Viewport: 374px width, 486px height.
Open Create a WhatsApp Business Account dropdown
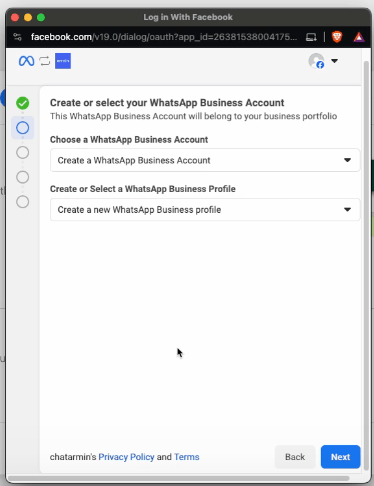[x=205, y=160]
